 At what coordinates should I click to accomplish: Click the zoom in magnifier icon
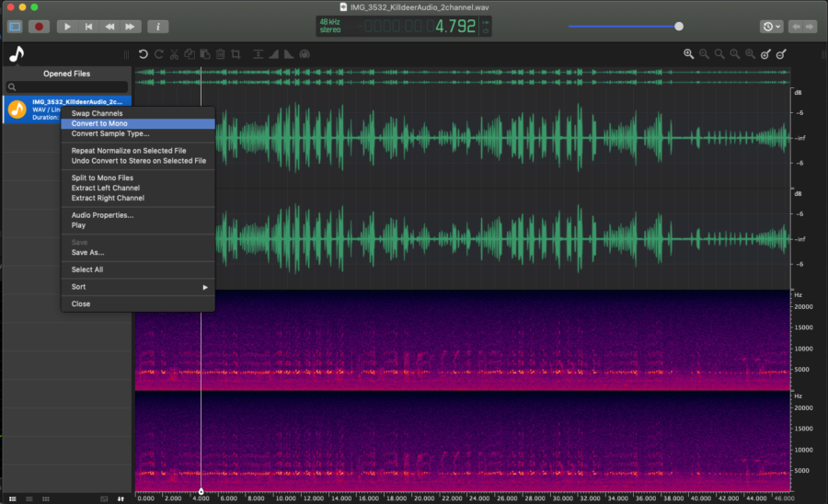(688, 54)
